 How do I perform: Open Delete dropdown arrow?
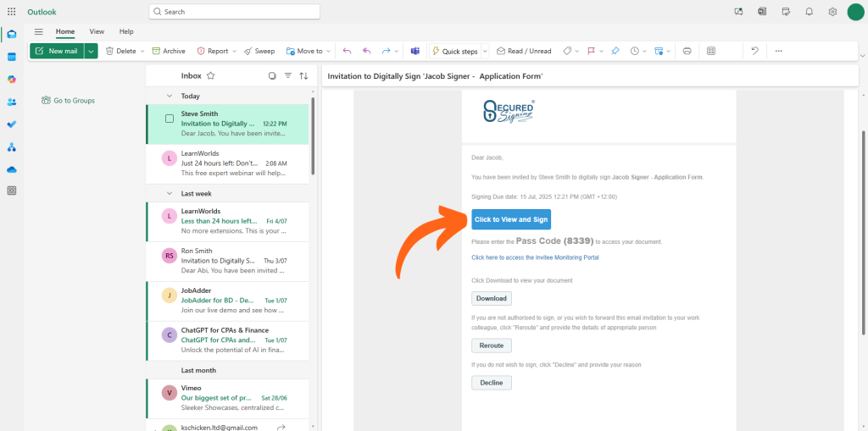point(142,51)
